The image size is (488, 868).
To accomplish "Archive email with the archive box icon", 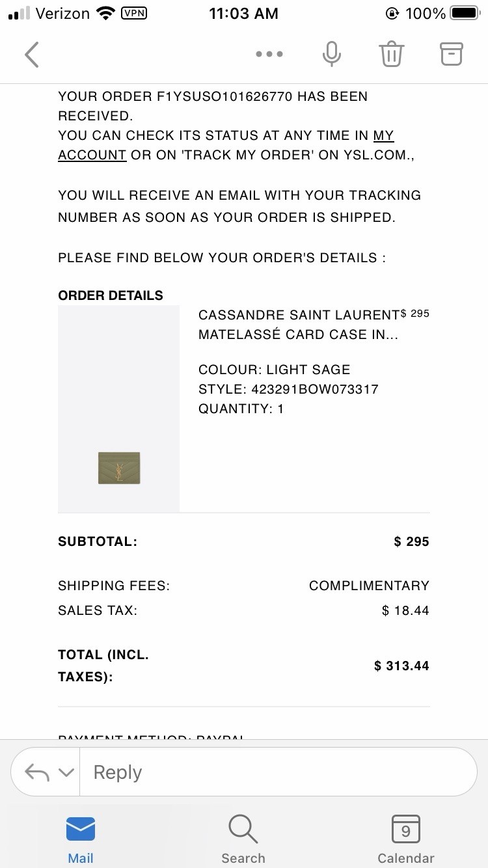I will click(x=451, y=54).
